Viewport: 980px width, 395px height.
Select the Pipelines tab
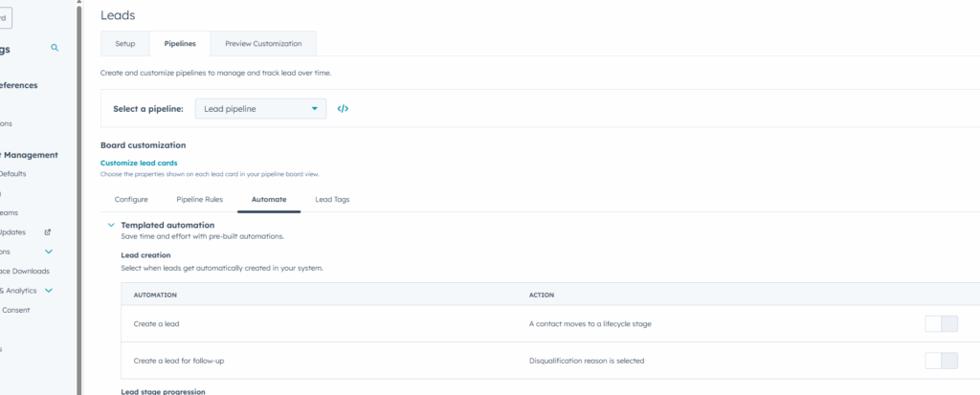(180, 44)
